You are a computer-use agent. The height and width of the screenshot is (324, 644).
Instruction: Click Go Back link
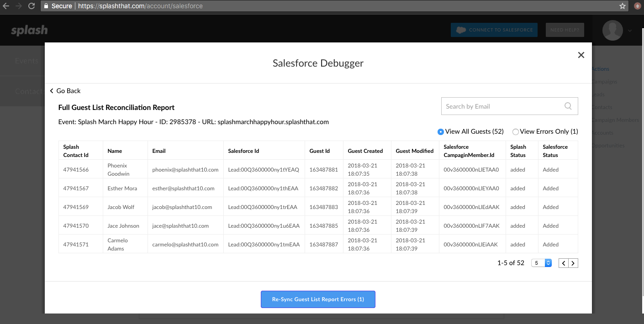[x=65, y=91]
